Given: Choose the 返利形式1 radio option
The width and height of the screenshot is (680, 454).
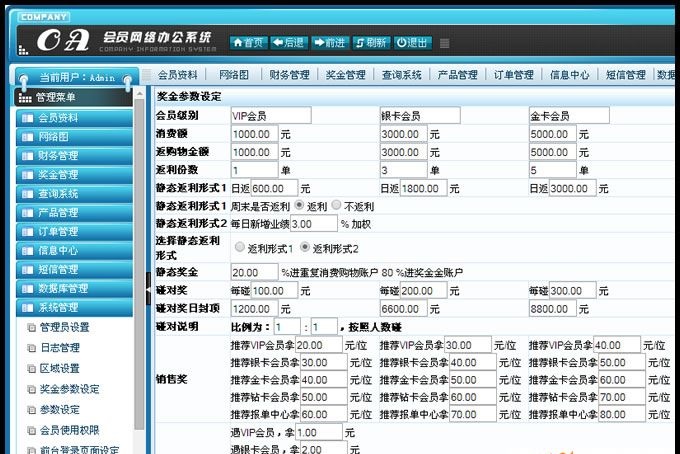Looking at the screenshot, I should pyautogui.click(x=239, y=247).
